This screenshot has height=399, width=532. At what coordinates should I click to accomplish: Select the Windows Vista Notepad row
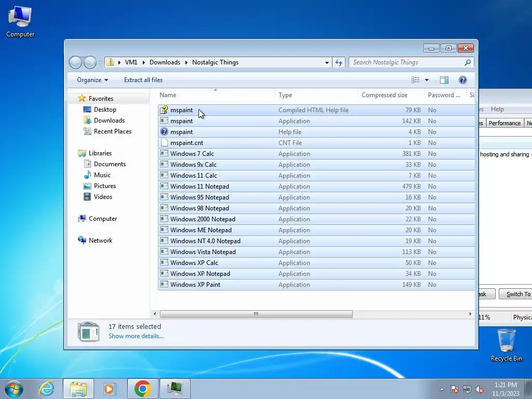click(316, 252)
